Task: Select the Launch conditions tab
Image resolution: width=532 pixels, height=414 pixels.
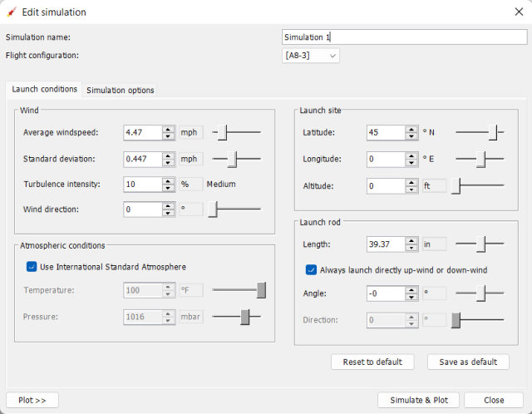Action: tap(45, 89)
